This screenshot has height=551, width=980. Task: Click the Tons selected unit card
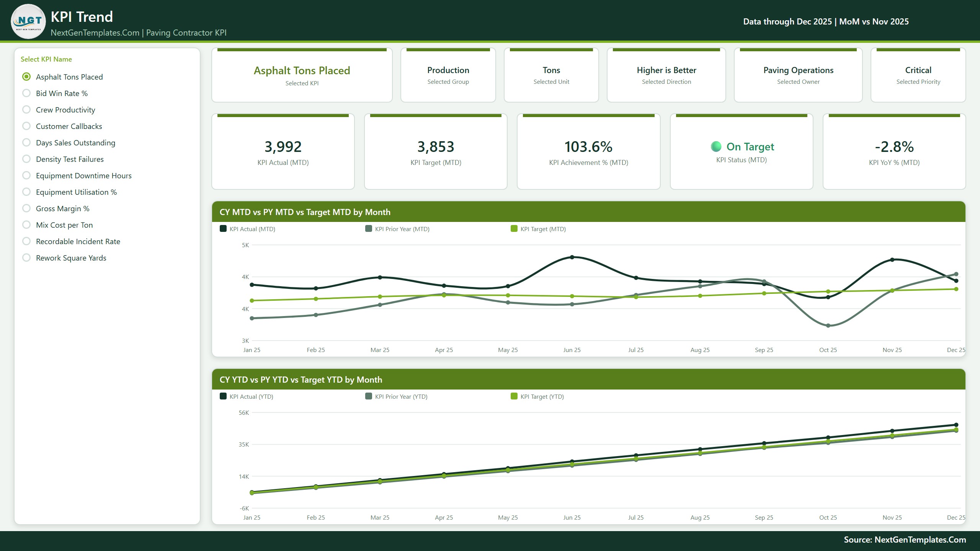coord(551,75)
